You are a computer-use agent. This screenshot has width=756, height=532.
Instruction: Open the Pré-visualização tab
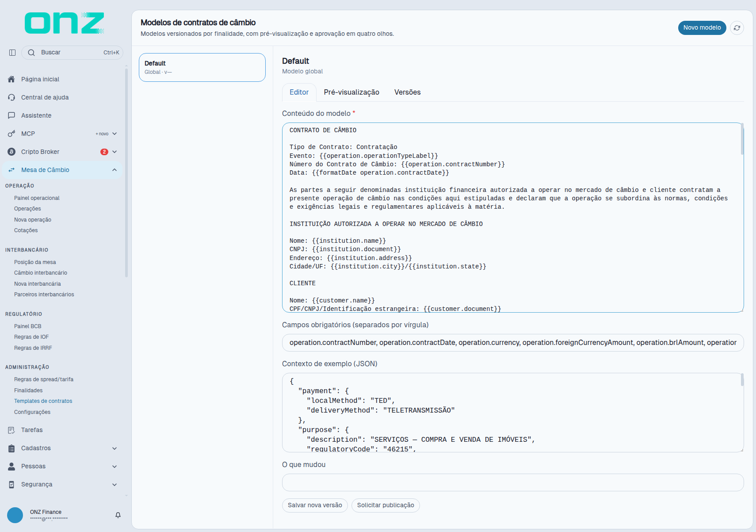[351, 92]
